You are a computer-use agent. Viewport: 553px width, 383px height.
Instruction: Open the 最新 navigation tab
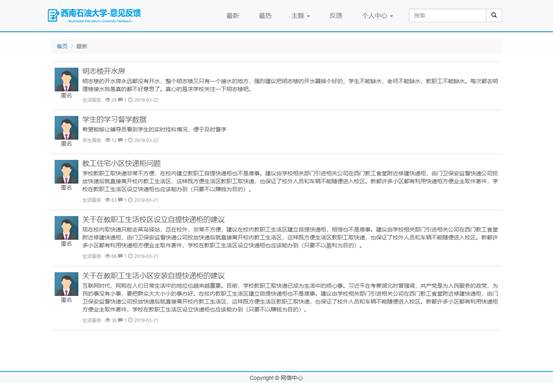(232, 16)
